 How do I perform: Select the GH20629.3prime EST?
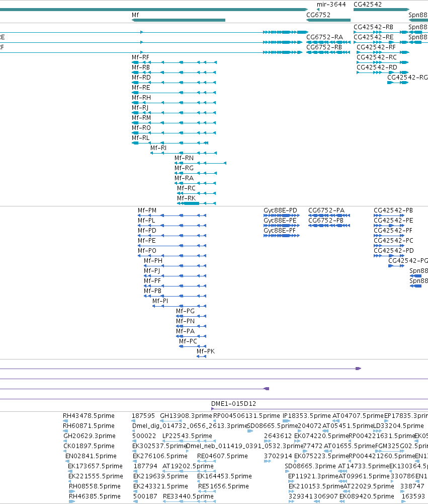pos(65,442)
